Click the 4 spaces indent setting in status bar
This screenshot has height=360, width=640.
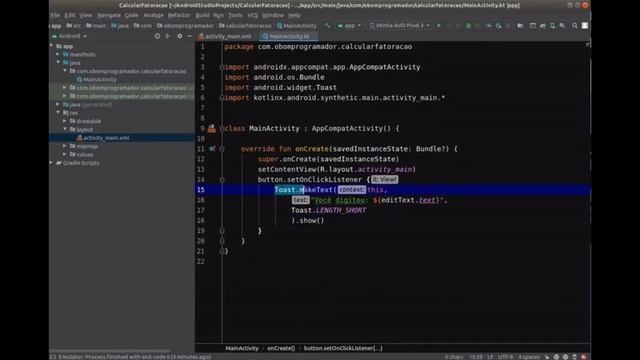529,357
